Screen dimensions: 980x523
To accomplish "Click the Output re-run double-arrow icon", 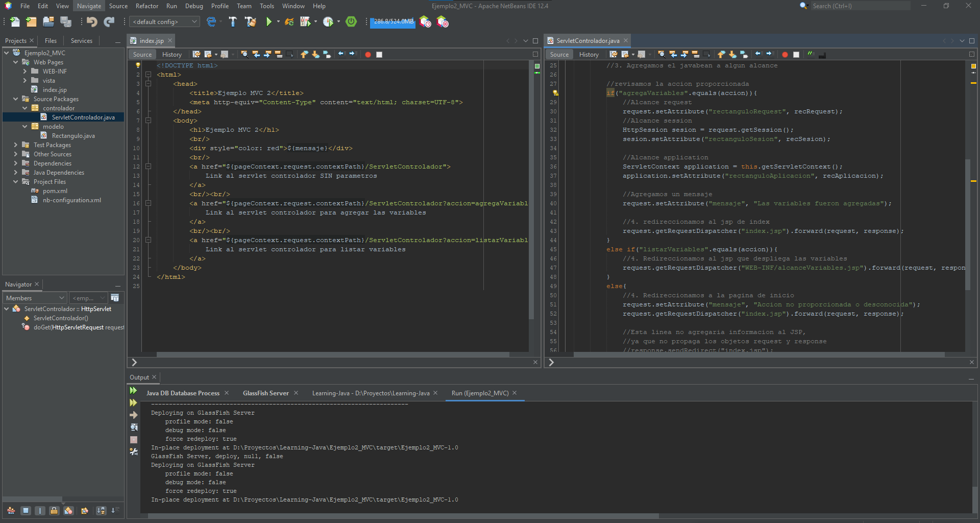I will pos(133,391).
